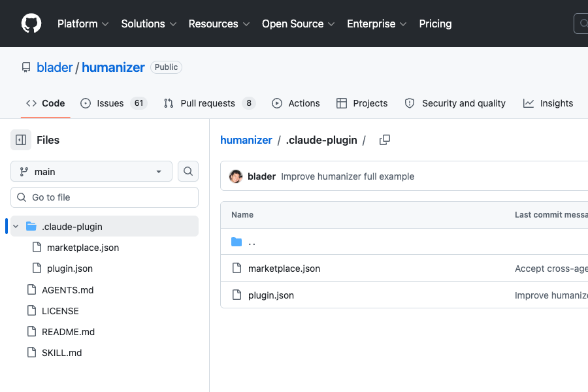588x392 pixels.
Task: Open the Actions tab
Action: (296, 103)
